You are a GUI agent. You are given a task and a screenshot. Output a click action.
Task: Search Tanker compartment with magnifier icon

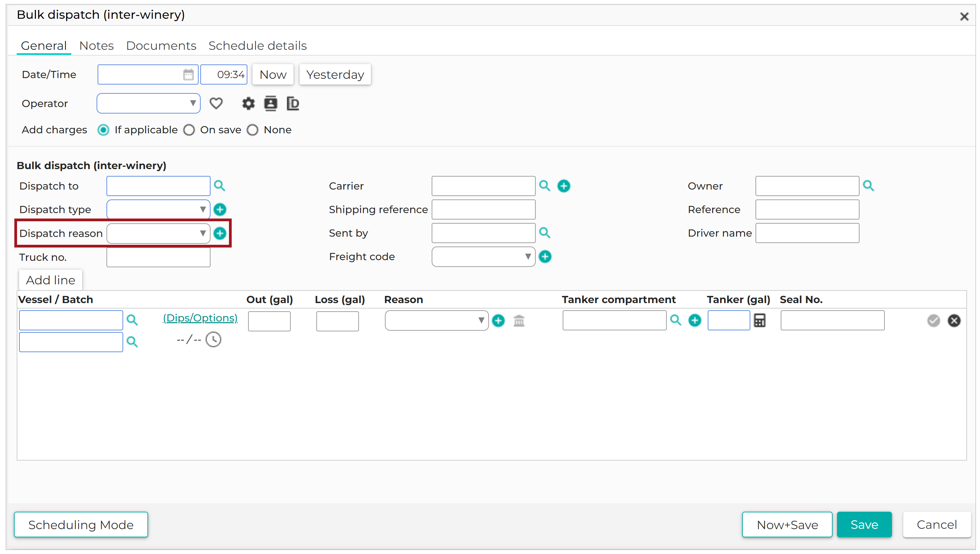pyautogui.click(x=675, y=320)
